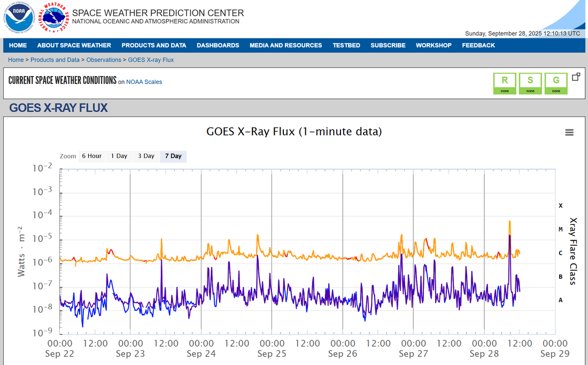Choose the 7 Day zoom option
Screen dimensions: 588x365
point(173,156)
